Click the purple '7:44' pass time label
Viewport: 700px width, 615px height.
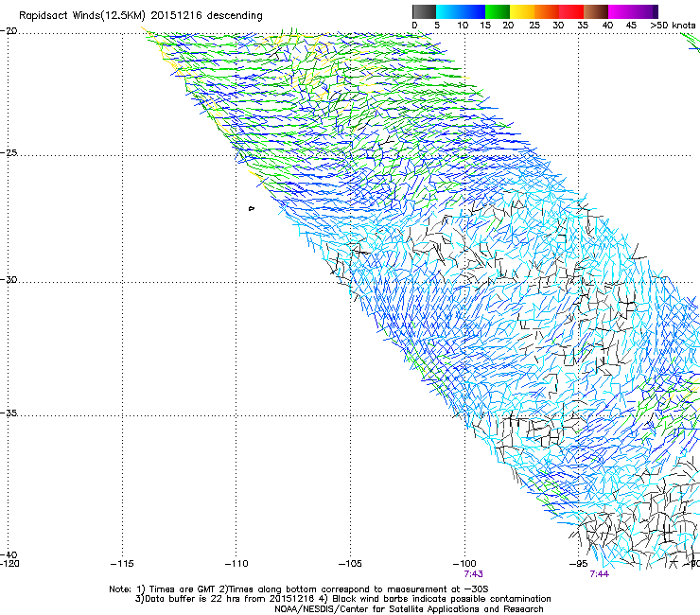pos(599,574)
